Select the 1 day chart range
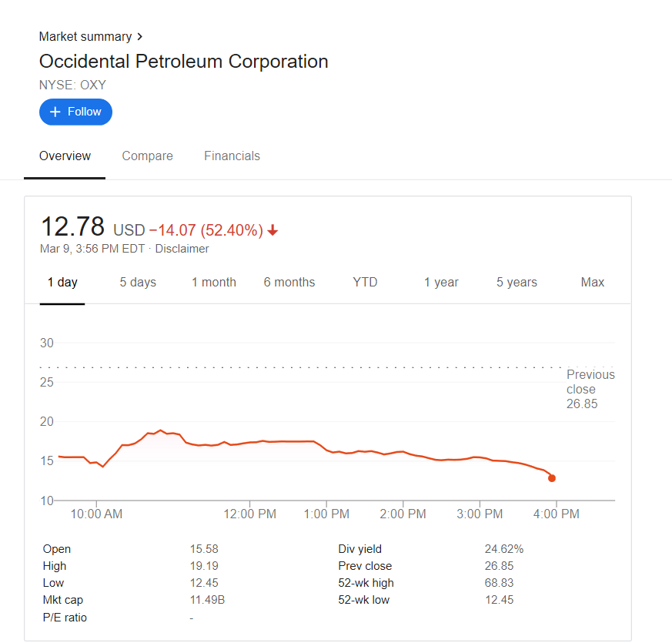 [62, 282]
